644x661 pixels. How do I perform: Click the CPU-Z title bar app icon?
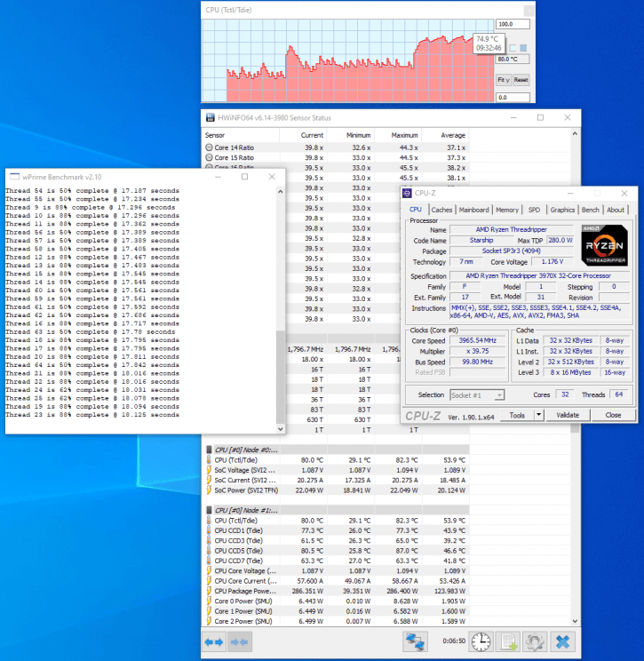click(x=408, y=193)
